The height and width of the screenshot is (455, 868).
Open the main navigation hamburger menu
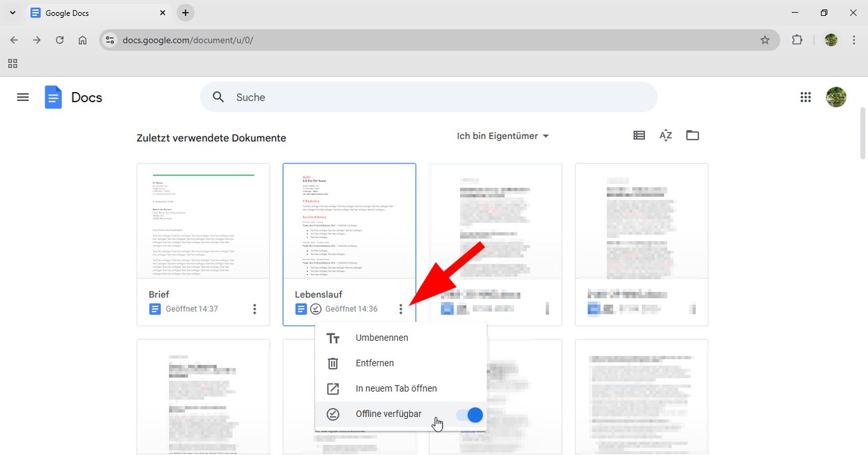(23, 97)
